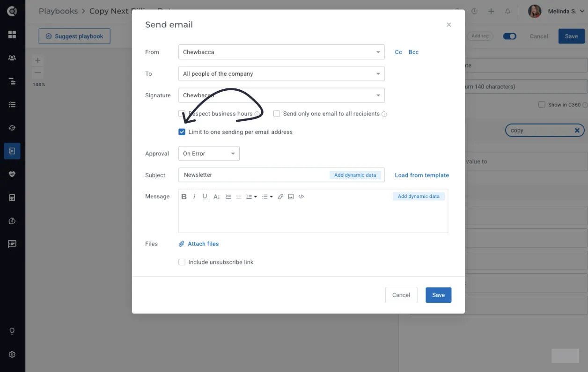This screenshot has width=588, height=372.
Task: Close the Send email dialog
Action: point(448,25)
